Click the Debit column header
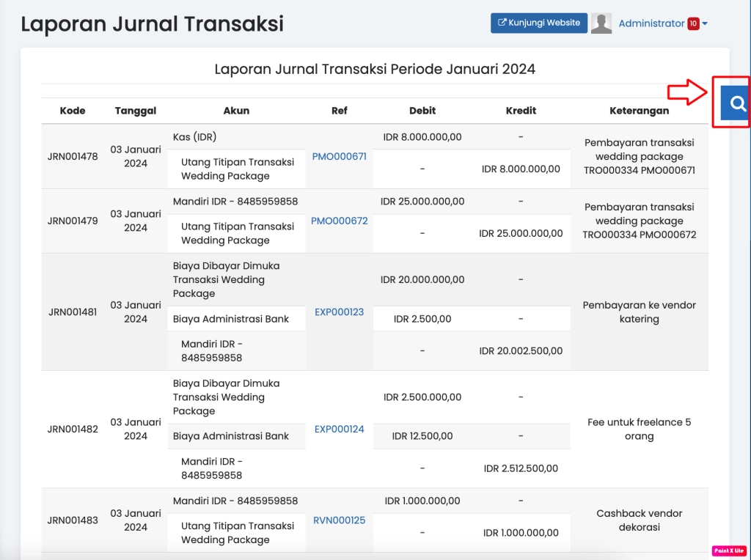Viewport: 751px width, 560px height. click(x=422, y=111)
